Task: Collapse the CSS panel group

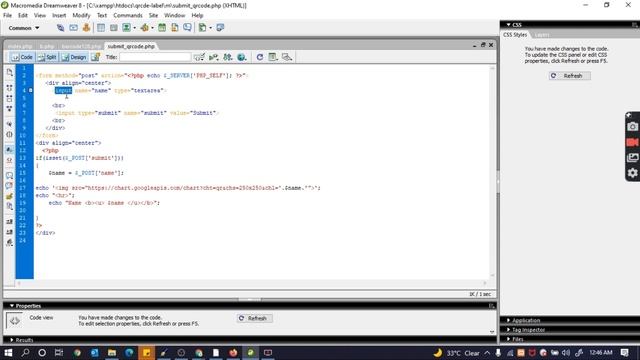Action: [508, 25]
